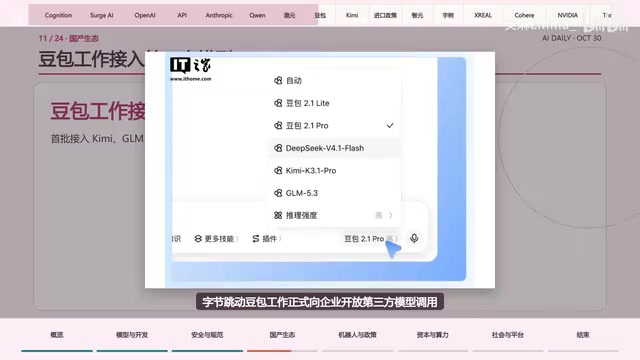
Task: Open the NVIDIA tab
Action: [567, 15]
